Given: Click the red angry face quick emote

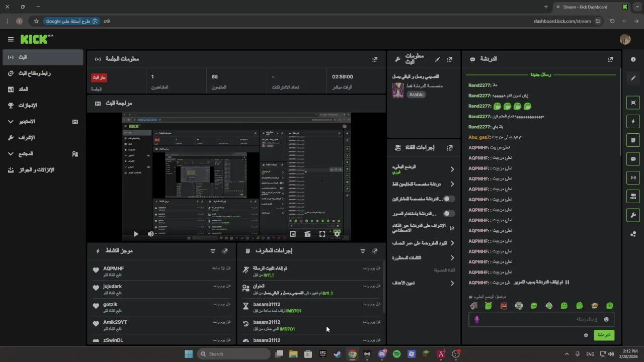Looking at the screenshot, I should 504,306.
